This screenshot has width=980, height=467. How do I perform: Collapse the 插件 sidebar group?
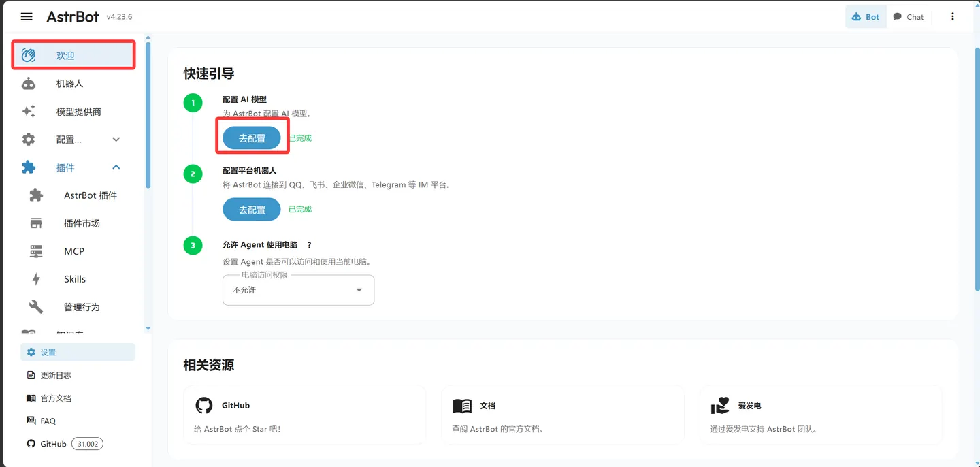tap(73, 167)
